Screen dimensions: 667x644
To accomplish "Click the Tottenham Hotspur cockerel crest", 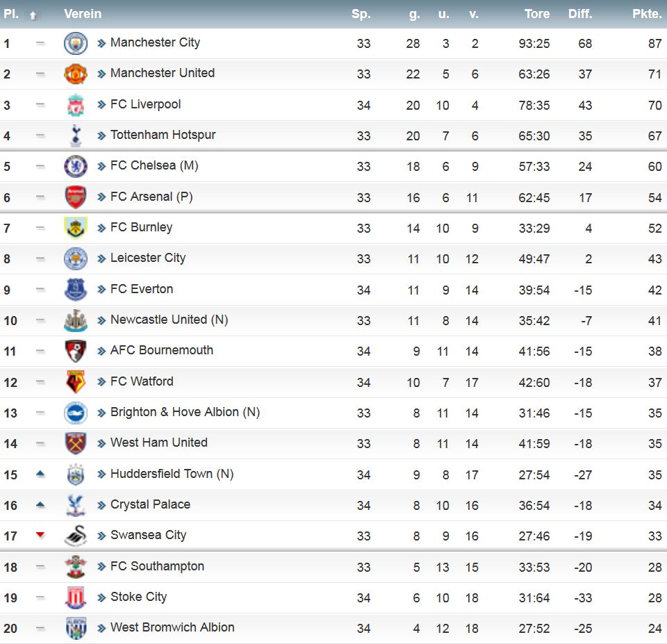I will click(75, 135).
